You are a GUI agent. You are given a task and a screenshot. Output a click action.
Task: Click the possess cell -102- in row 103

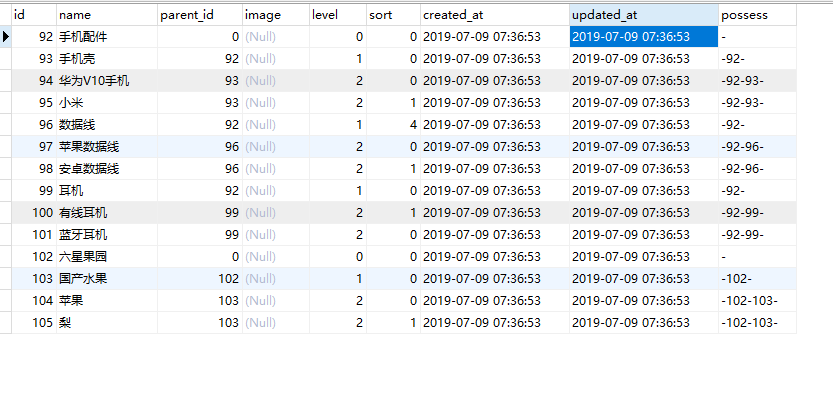pyautogui.click(x=758, y=279)
